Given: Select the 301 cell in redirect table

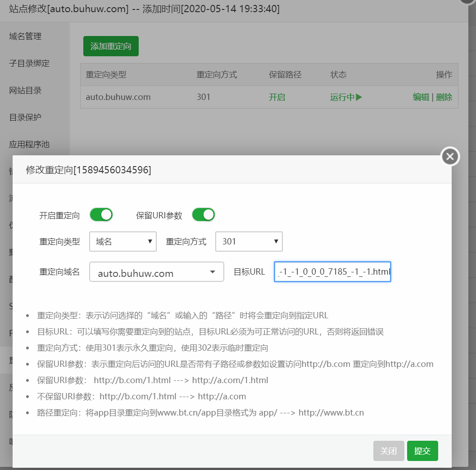Looking at the screenshot, I should pos(204,97).
